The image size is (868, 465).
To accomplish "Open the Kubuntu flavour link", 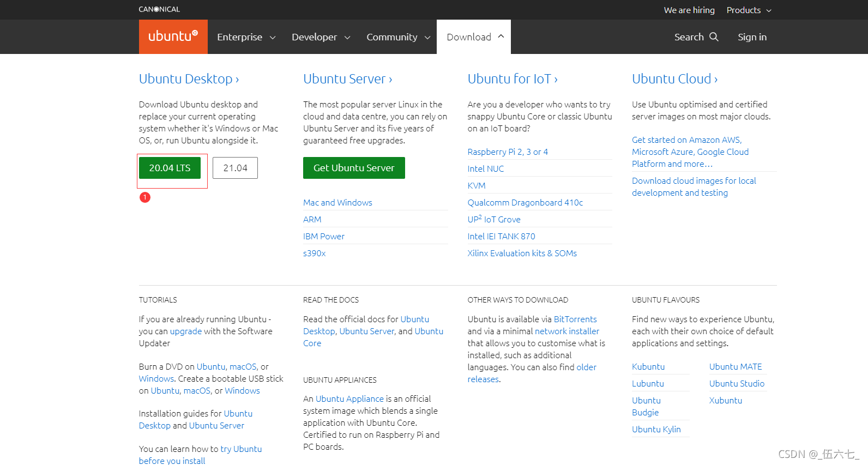I will coord(648,366).
